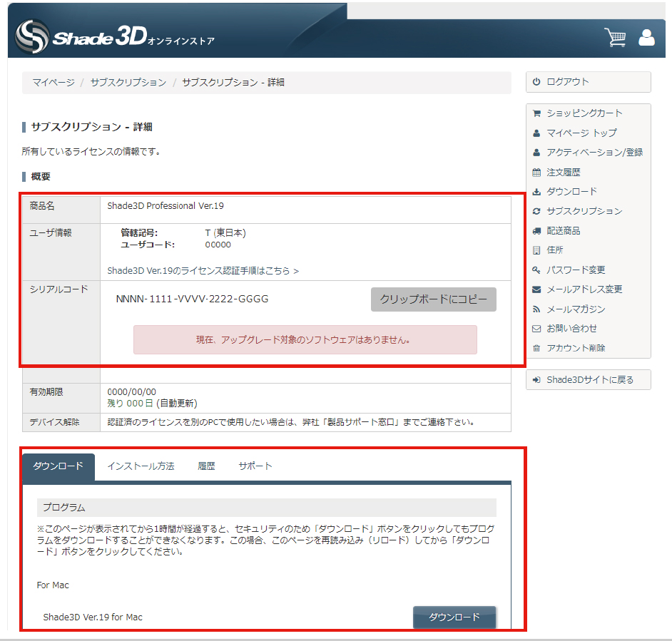Open the サポート tab
The height and width of the screenshot is (641, 672).
pyautogui.click(x=255, y=466)
